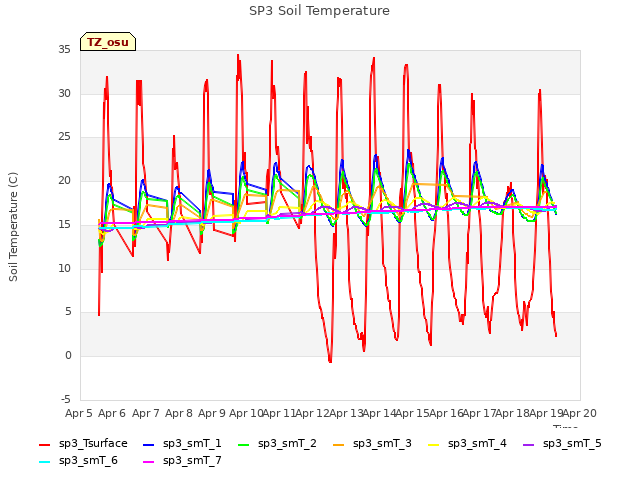Click the yellow sp3_smT_4 legend swatch
Screen dimensions: 640x480
point(434,444)
